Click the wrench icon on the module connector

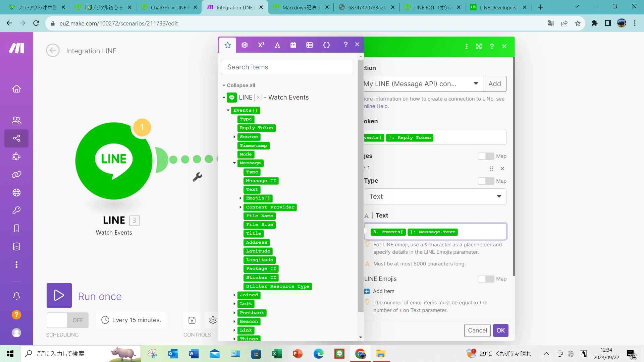[x=197, y=177]
